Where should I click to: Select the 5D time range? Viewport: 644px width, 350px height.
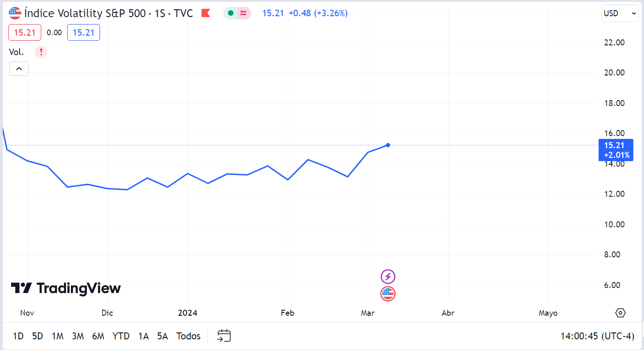(38, 336)
